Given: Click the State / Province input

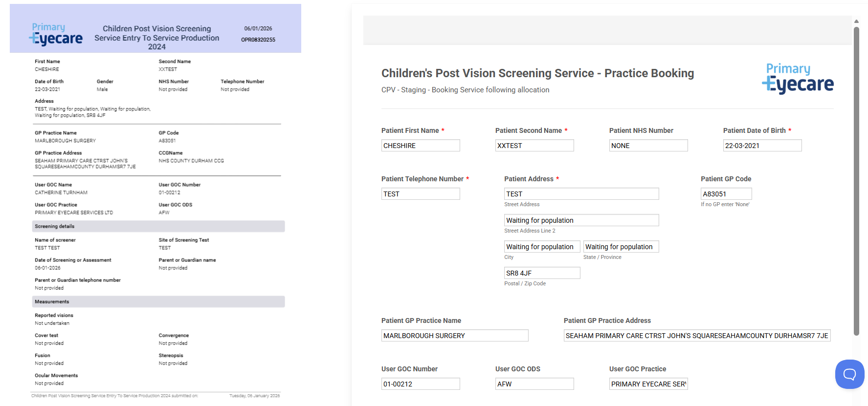Looking at the screenshot, I should tap(621, 247).
